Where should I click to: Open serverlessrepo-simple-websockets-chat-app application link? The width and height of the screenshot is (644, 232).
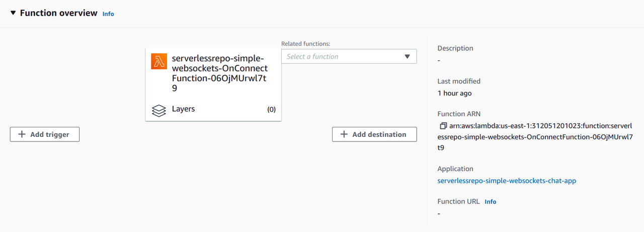coord(507,181)
